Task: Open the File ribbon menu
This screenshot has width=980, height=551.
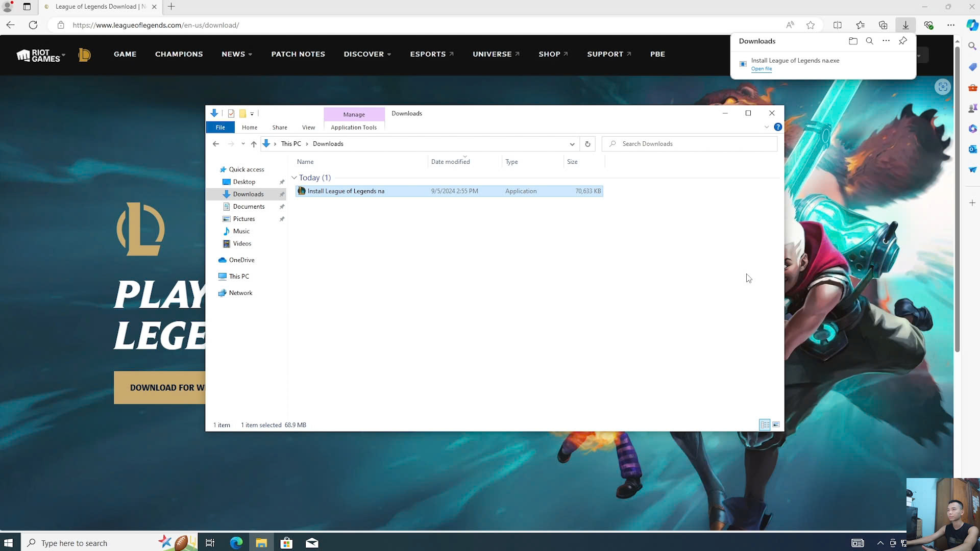Action: click(220, 128)
